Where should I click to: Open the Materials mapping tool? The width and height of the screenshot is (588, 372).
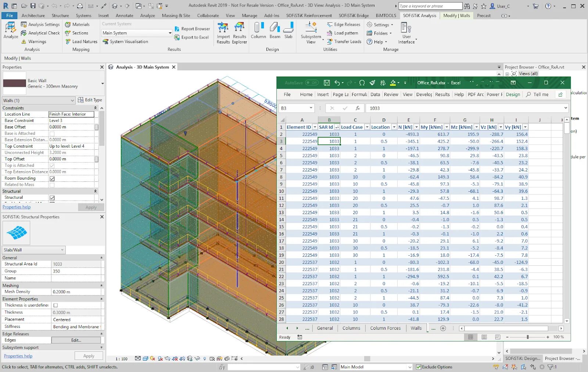click(77, 24)
